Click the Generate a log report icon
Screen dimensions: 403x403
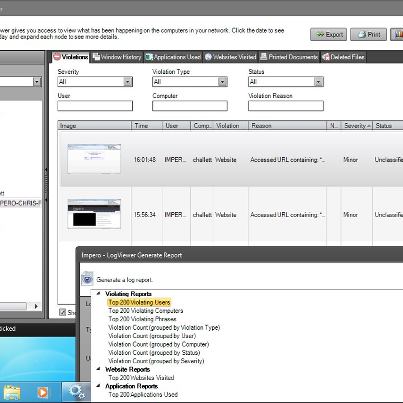pos(87,278)
